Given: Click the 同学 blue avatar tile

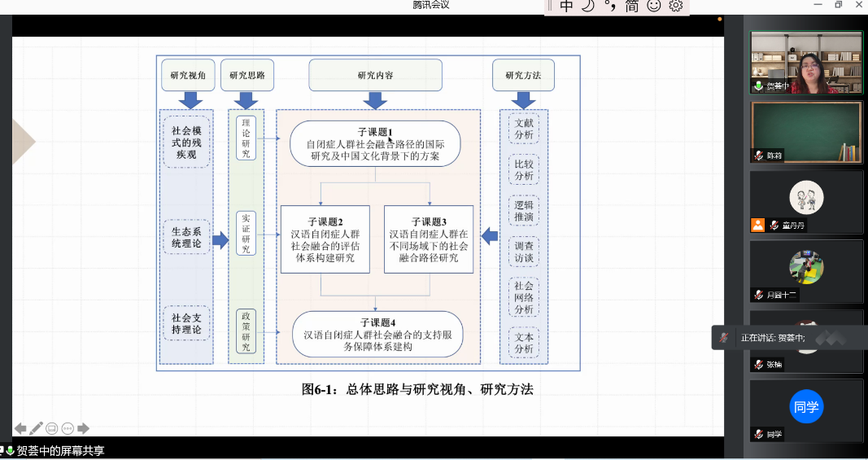Looking at the screenshot, I should point(805,407).
